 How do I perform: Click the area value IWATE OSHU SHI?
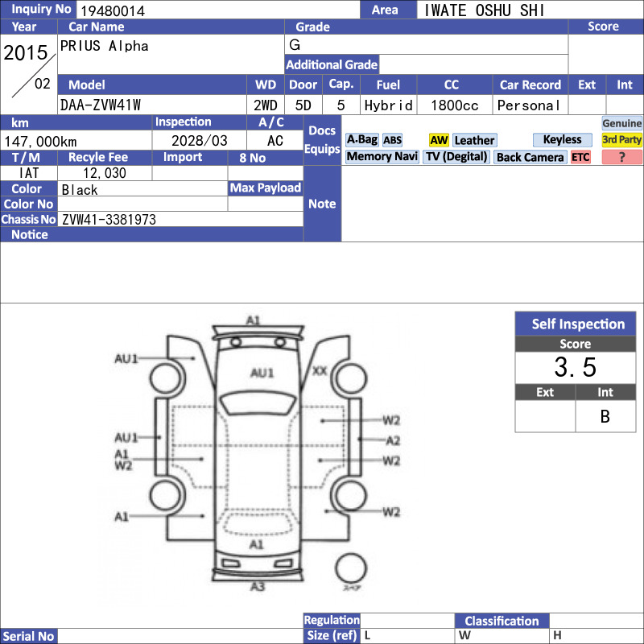point(484,10)
